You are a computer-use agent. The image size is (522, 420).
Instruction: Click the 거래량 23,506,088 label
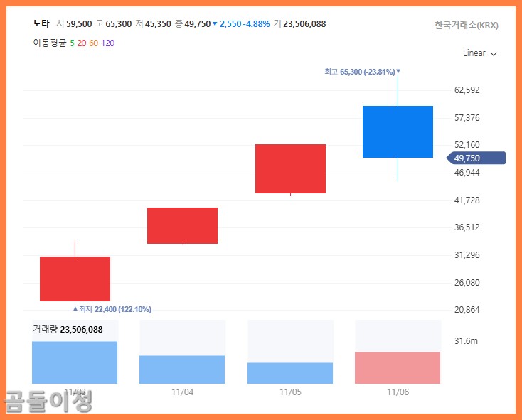tap(68, 330)
